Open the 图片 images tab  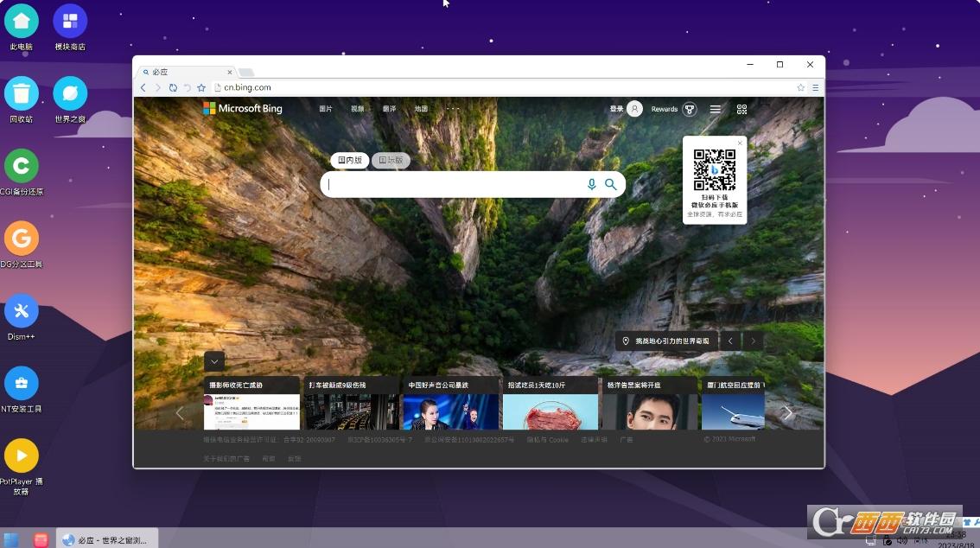(x=326, y=109)
